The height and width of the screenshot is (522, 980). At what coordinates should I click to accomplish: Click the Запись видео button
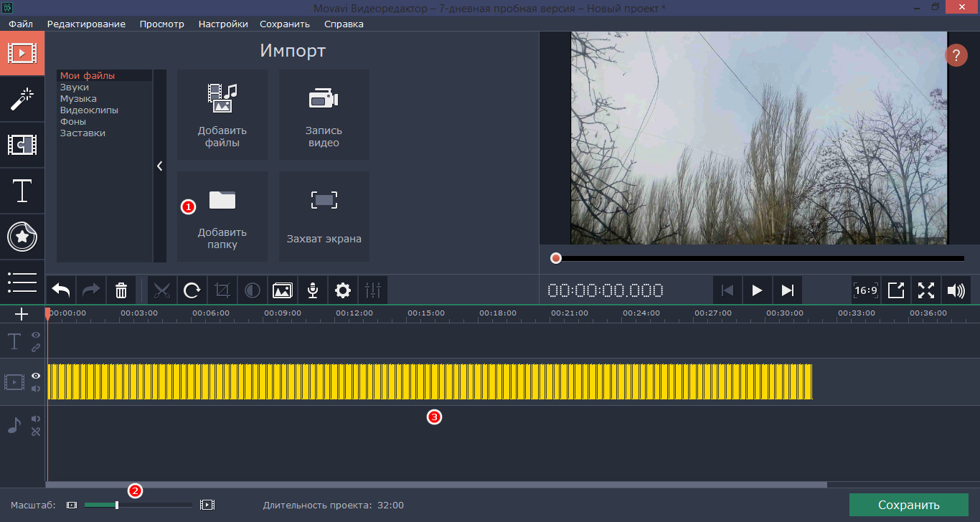coord(324,115)
